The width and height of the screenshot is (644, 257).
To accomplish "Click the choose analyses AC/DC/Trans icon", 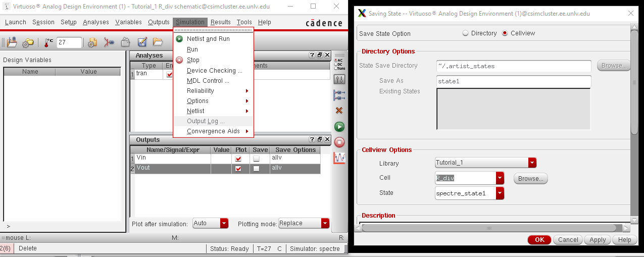I will click(339, 64).
